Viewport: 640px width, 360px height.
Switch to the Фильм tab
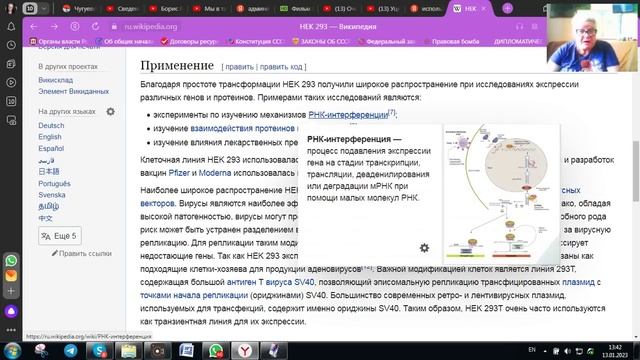(x=296, y=8)
